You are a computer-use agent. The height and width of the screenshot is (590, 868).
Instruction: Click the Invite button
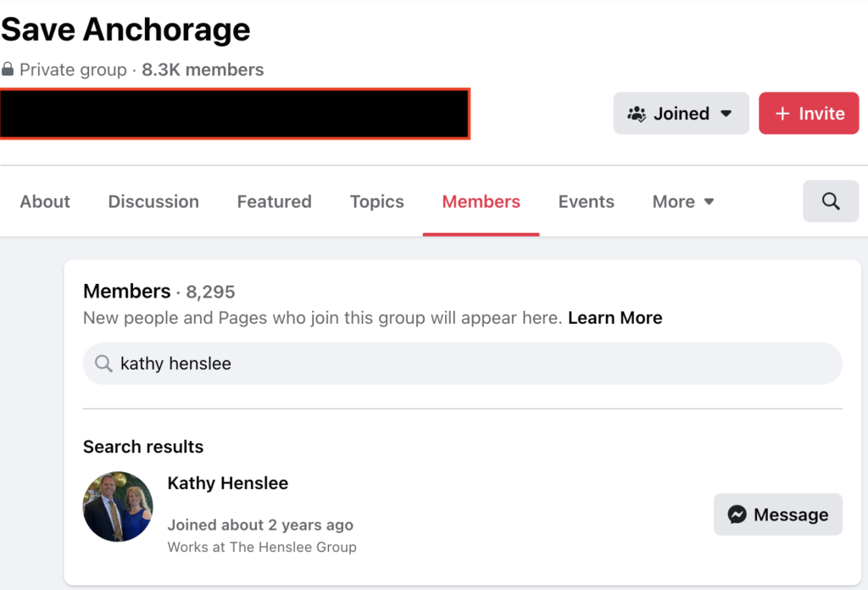pos(809,114)
